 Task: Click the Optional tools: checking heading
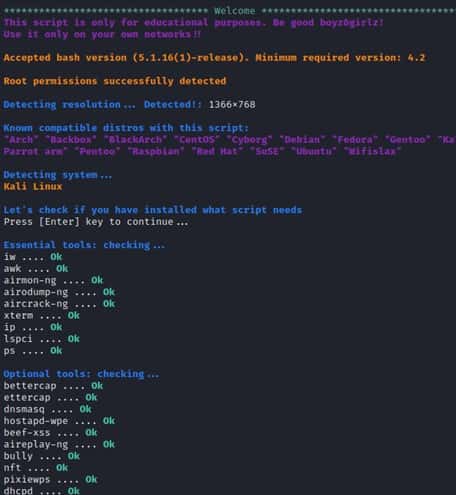81,374
